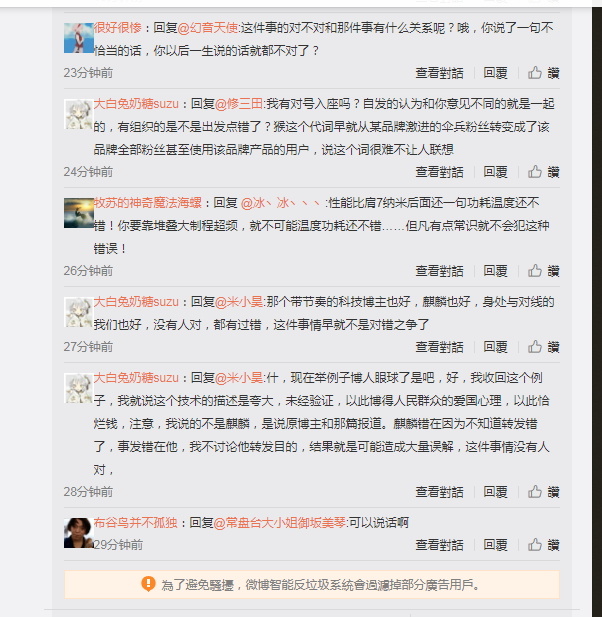The width and height of the screenshot is (602, 617).
Task: Like the comment posted 23分钟前
Action: 543,73
